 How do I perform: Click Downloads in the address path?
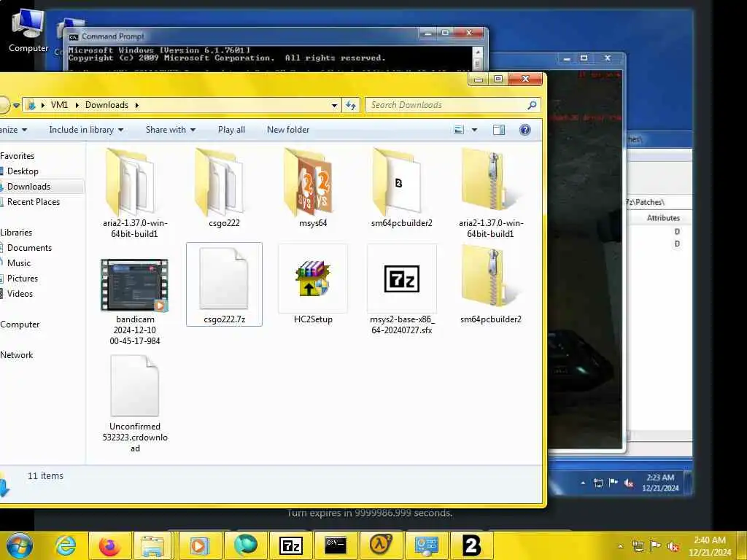pos(107,105)
